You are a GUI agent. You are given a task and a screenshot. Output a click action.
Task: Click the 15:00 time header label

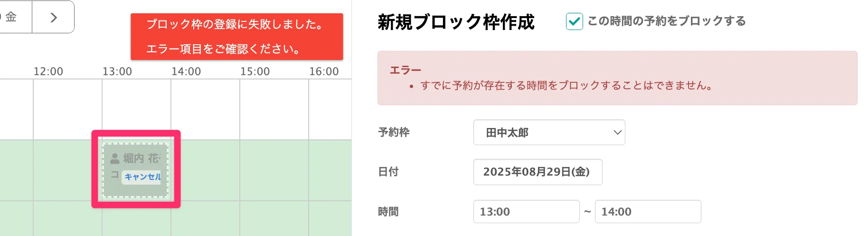(x=255, y=71)
